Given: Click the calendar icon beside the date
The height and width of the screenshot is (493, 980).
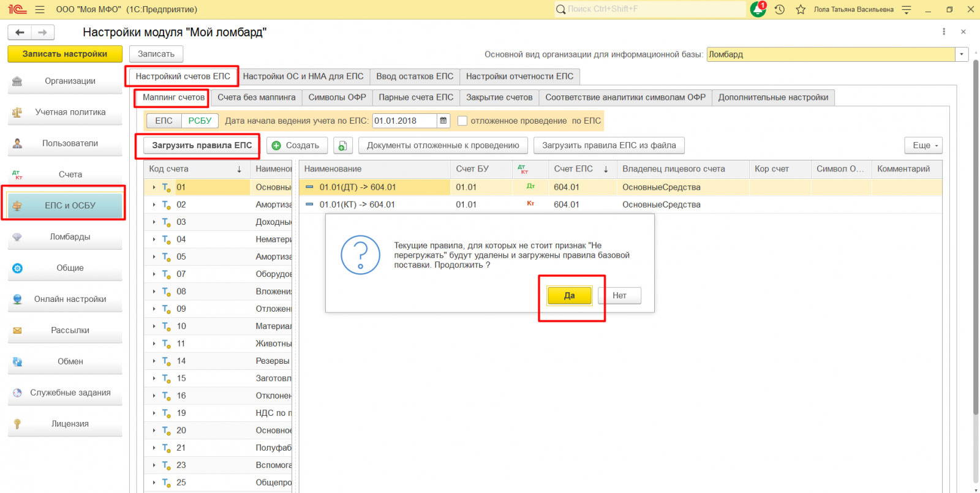Looking at the screenshot, I should tap(443, 121).
